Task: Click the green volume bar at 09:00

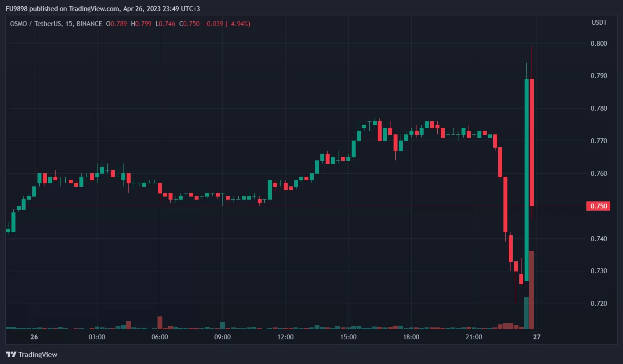Action: (x=223, y=325)
